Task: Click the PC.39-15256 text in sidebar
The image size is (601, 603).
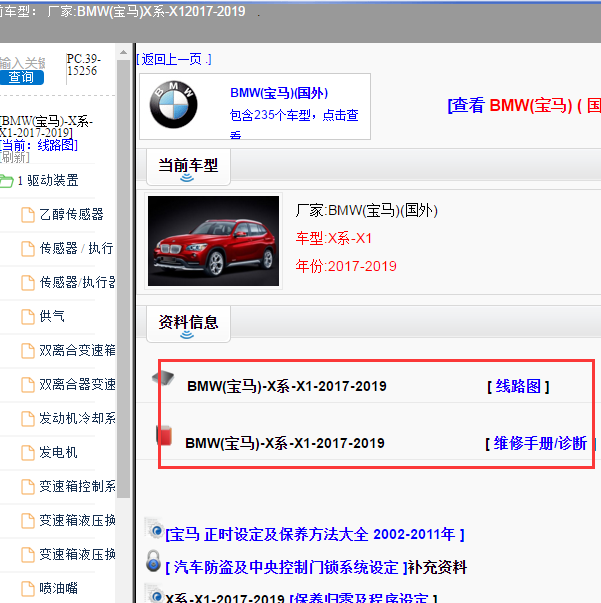Action: click(x=83, y=65)
